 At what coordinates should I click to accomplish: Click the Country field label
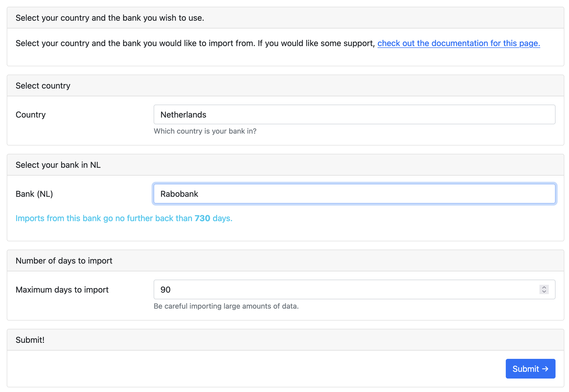click(31, 114)
